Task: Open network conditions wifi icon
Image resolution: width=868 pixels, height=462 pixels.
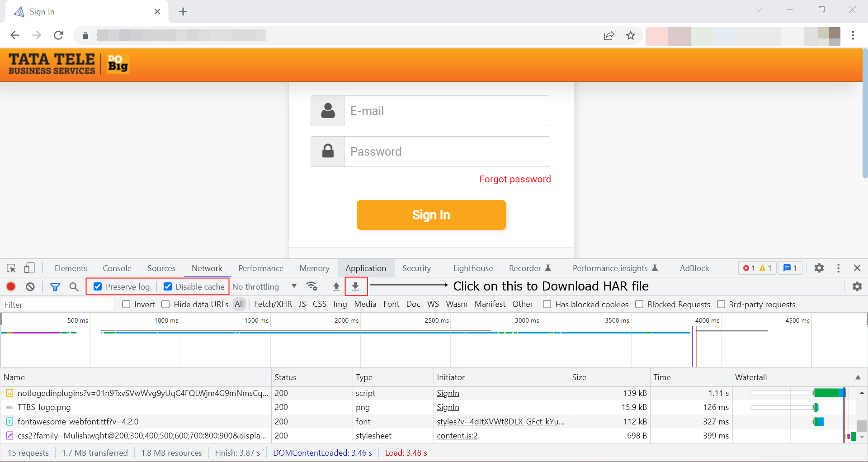Action: click(x=311, y=286)
